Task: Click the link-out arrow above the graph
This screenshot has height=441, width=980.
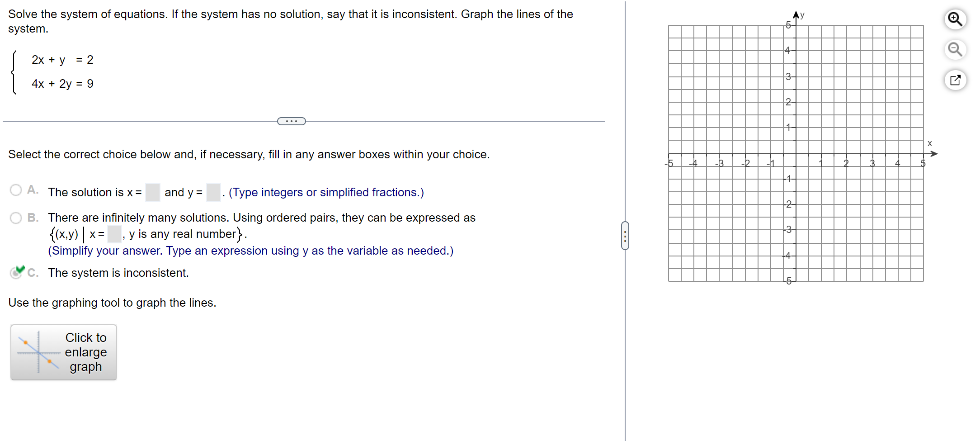Action: tap(955, 80)
